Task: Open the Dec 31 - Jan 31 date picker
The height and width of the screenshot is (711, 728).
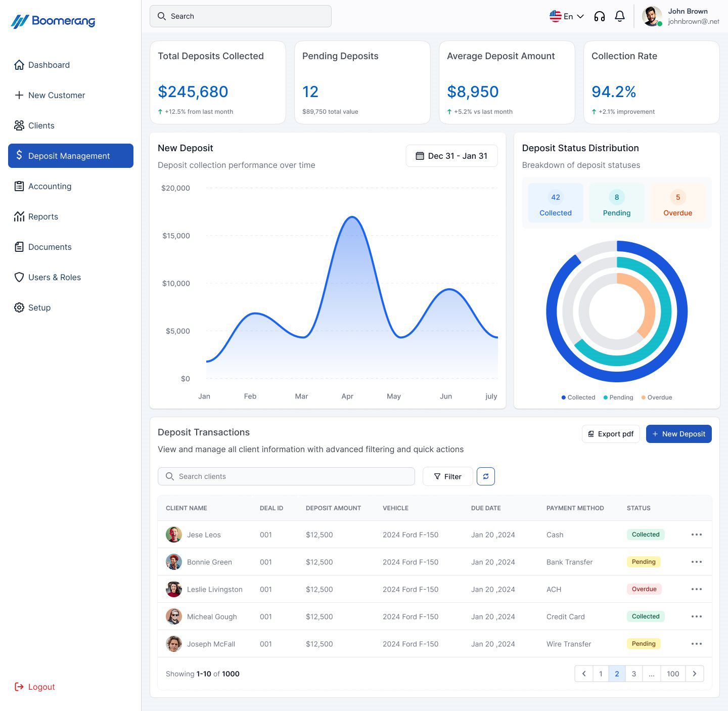Action: 451,156
